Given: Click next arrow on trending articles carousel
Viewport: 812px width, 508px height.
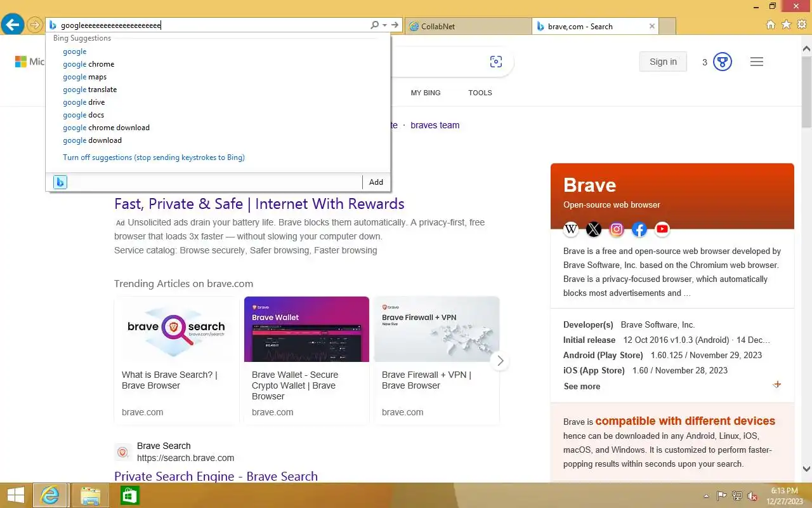Looking at the screenshot, I should (x=500, y=361).
